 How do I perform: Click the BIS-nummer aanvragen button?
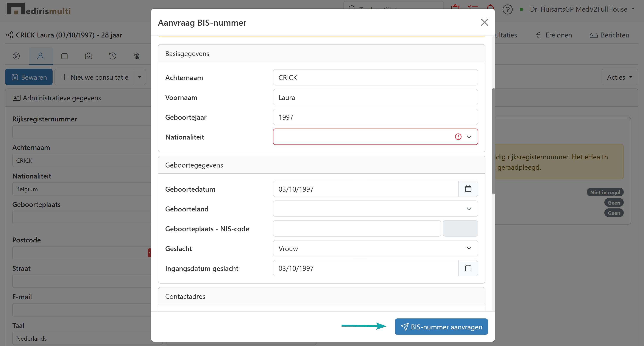(x=441, y=326)
